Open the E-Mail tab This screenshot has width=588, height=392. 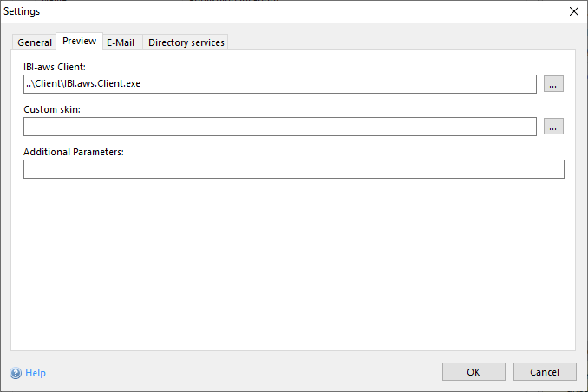click(121, 42)
